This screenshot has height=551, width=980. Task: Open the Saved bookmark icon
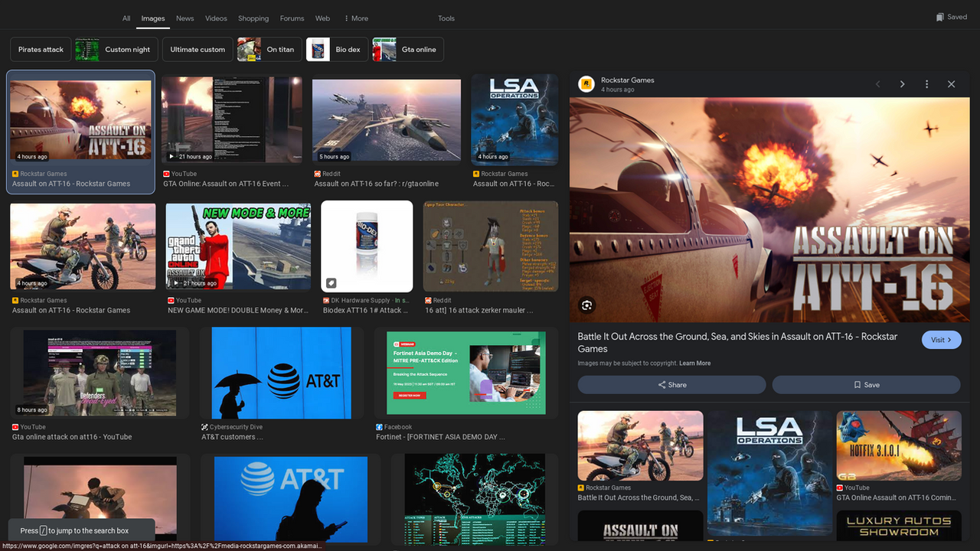click(x=940, y=17)
